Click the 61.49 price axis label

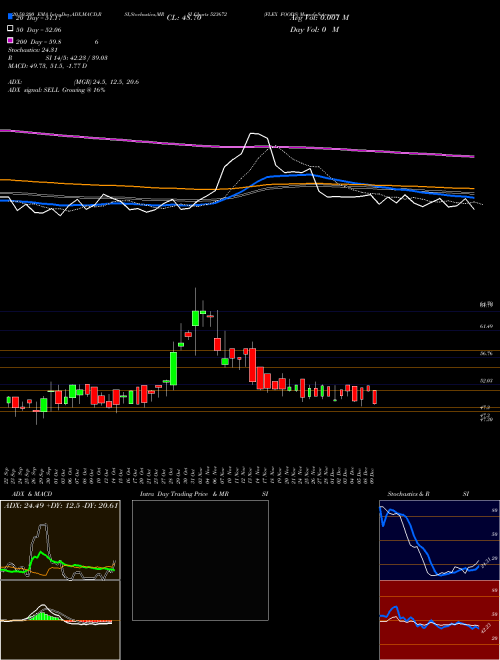click(x=486, y=327)
